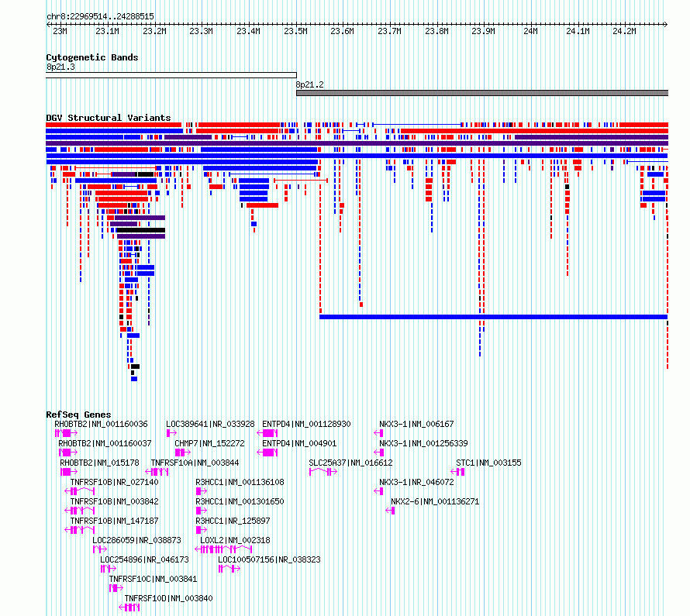This screenshot has width=690, height=616.
Task: Click the 23.6M ruler position label
Action: click(342, 31)
